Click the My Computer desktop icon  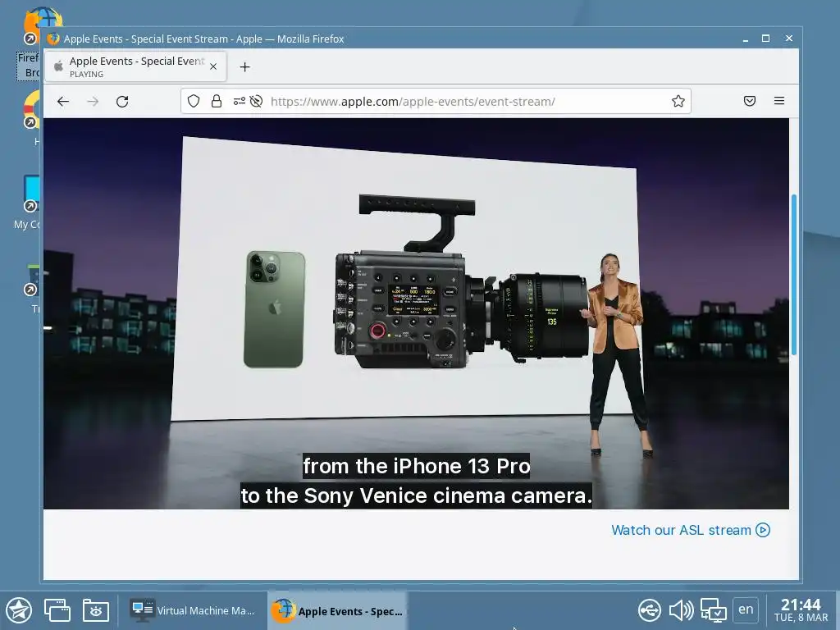pos(28,202)
